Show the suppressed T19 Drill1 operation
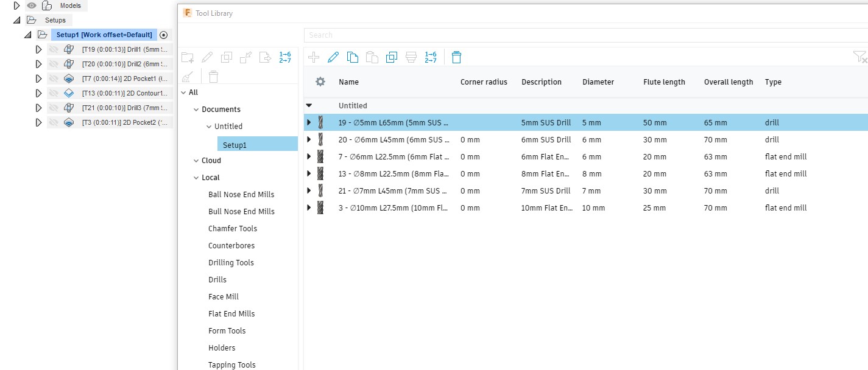The height and width of the screenshot is (370, 868). click(54, 49)
